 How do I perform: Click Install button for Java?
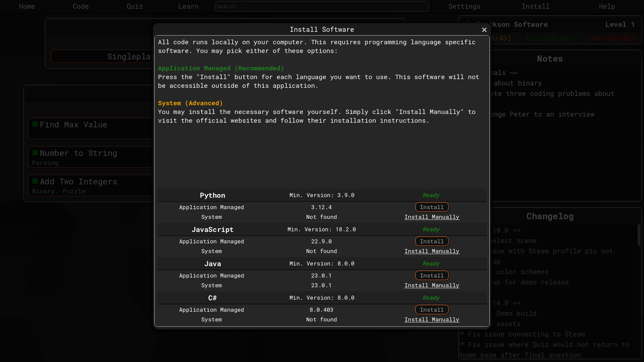432,276
